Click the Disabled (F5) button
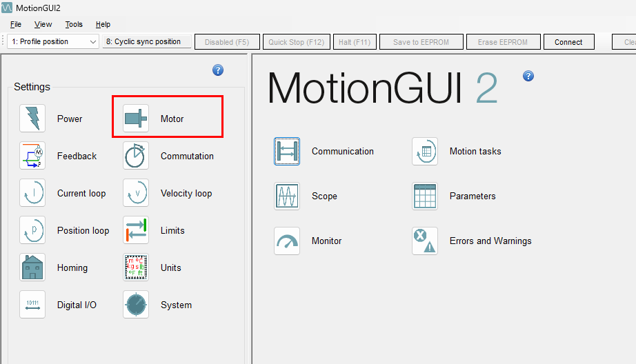 227,42
